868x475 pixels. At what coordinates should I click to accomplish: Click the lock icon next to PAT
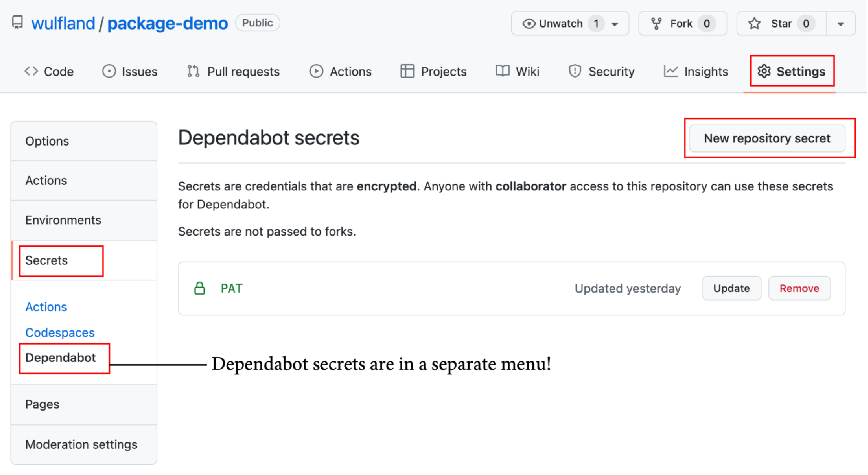[x=200, y=288]
